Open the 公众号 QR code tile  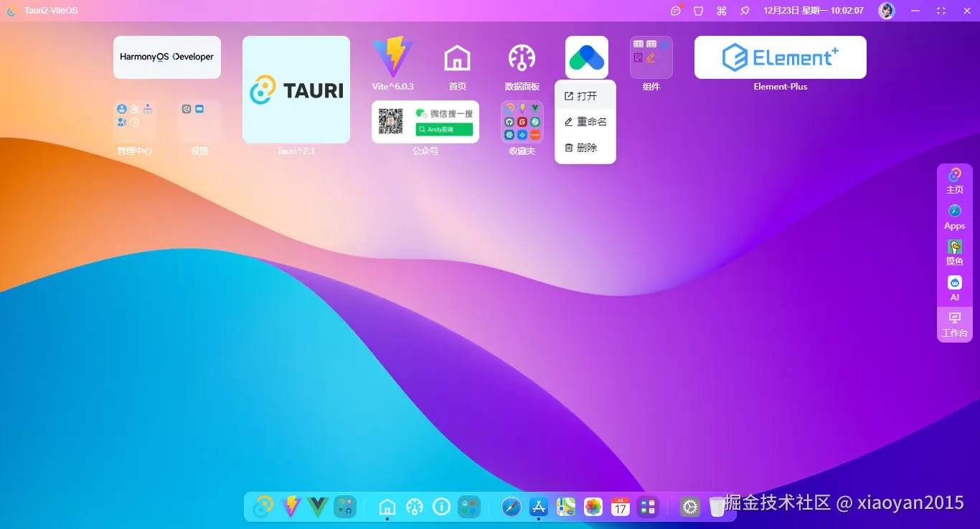tap(425, 122)
